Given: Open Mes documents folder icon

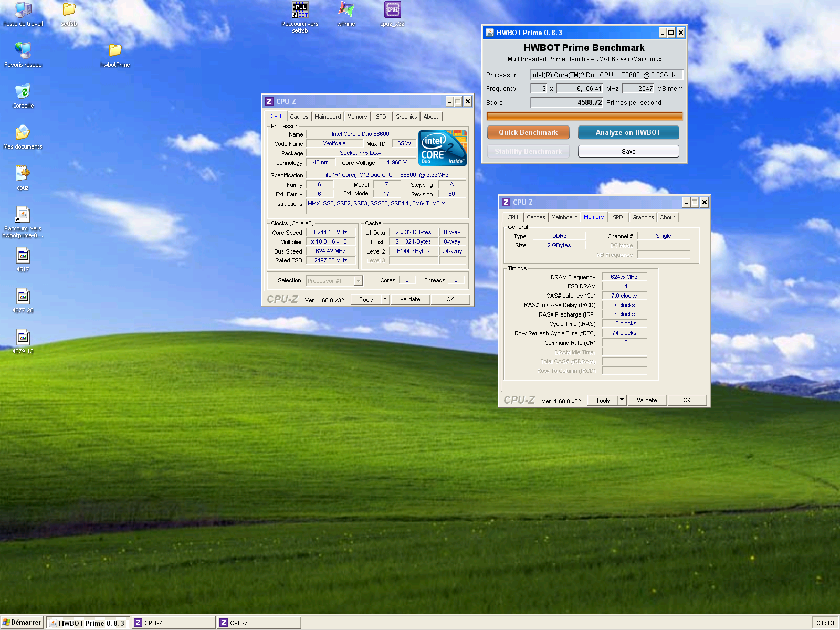Looking at the screenshot, I should [x=23, y=136].
